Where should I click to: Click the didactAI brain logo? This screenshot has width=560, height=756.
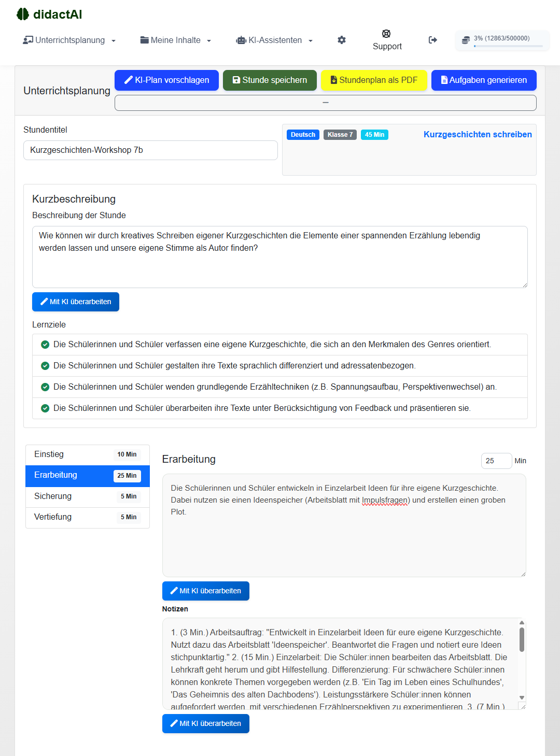point(23,14)
